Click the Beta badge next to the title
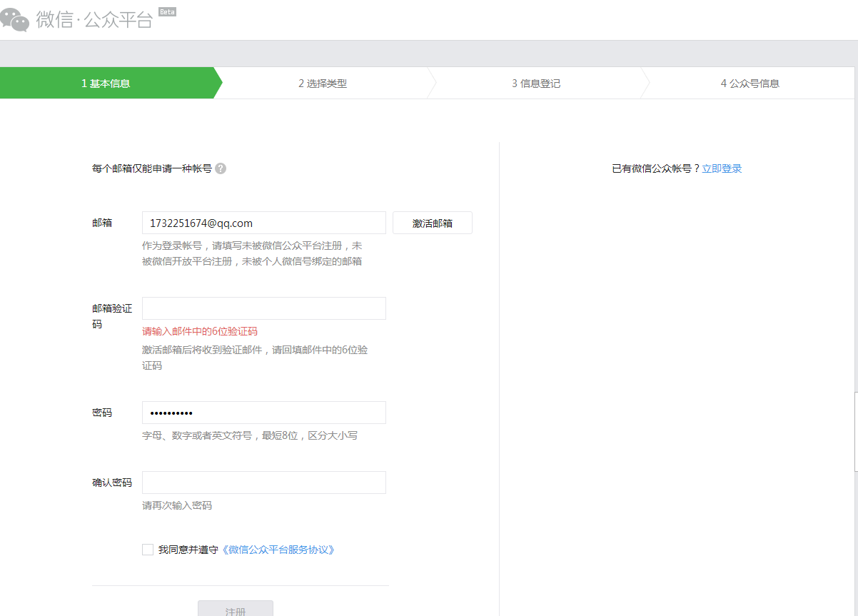The image size is (858, 616). click(167, 12)
